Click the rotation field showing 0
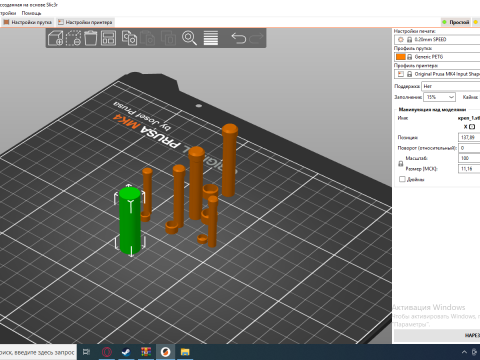480x360 pixels. click(469, 148)
